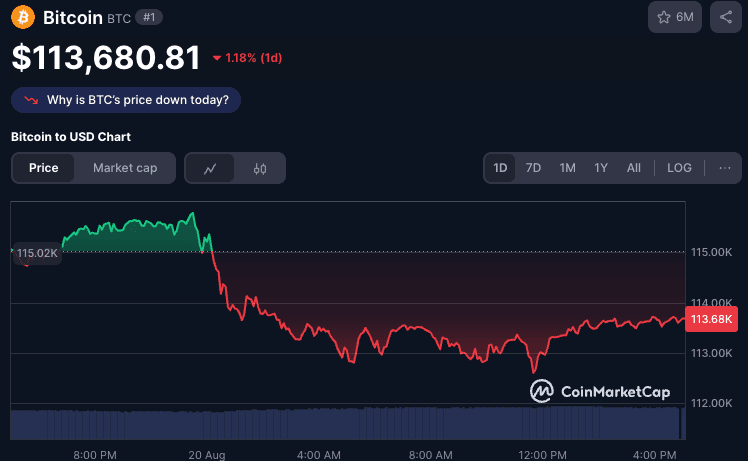This screenshot has width=748, height=461.
Task: Select the Price chart toggle
Action: pyautogui.click(x=43, y=168)
